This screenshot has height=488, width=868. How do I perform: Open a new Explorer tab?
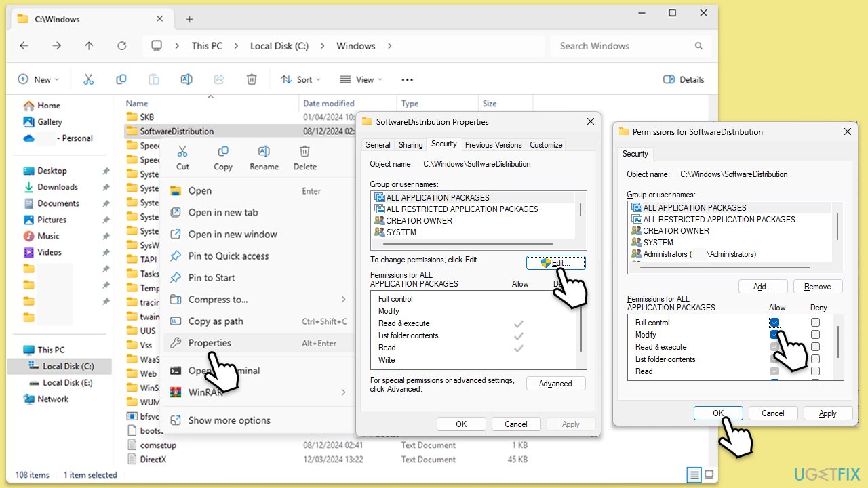point(189,19)
